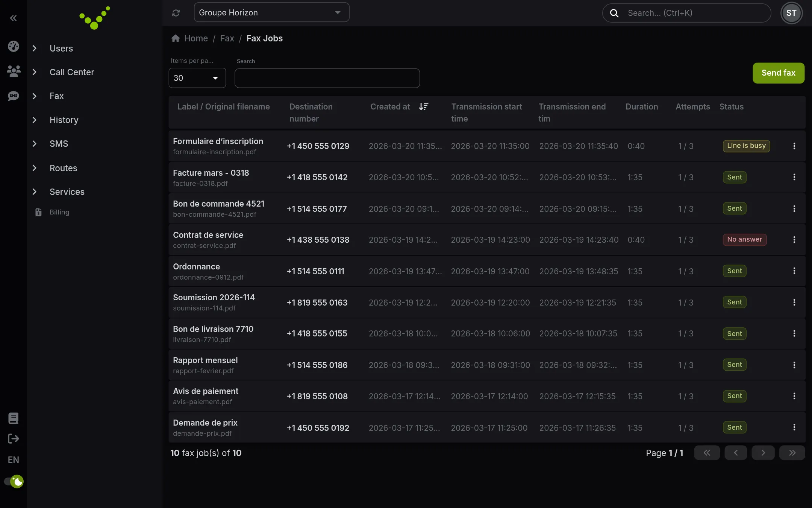Image resolution: width=812 pixels, height=508 pixels.
Task: Click the refresh icon beside Groupe Horizon
Action: click(x=176, y=13)
